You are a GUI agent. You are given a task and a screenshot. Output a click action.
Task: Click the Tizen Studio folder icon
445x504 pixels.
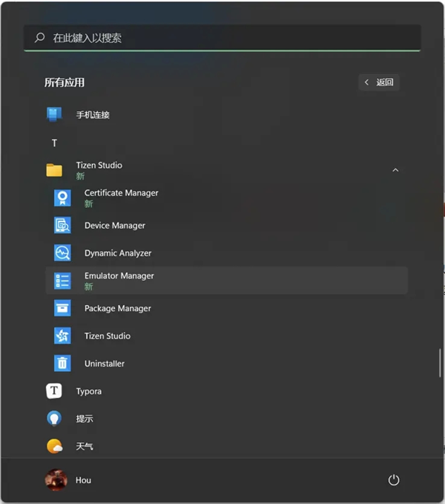(x=54, y=170)
